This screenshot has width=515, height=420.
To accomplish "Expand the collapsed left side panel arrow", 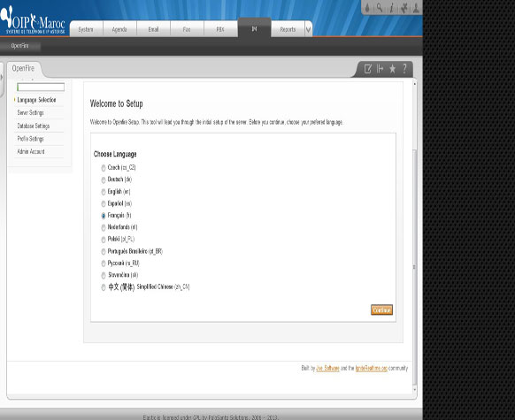I will [x=2, y=78].
